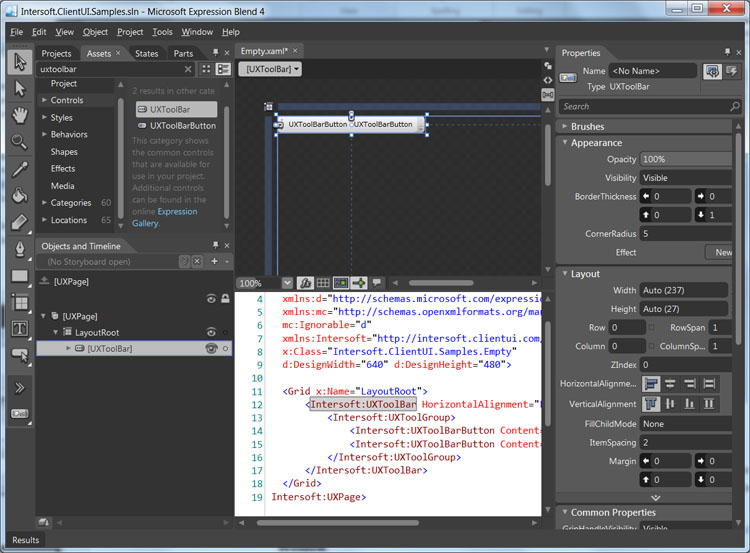750x553 pixels.
Task: Select the Brush Transform tool
Action: tap(20, 222)
